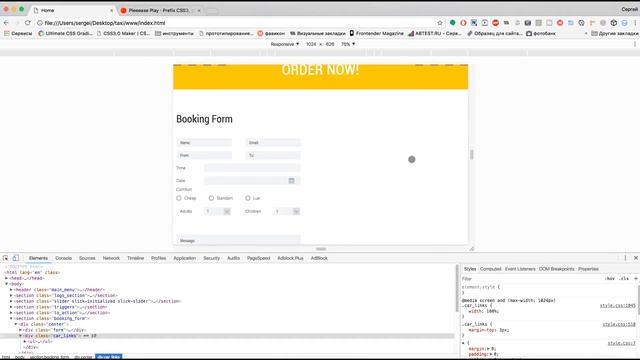Screen dimensions: 640x360
Task: Open the Security tab in DevTools
Action: click(x=211, y=258)
